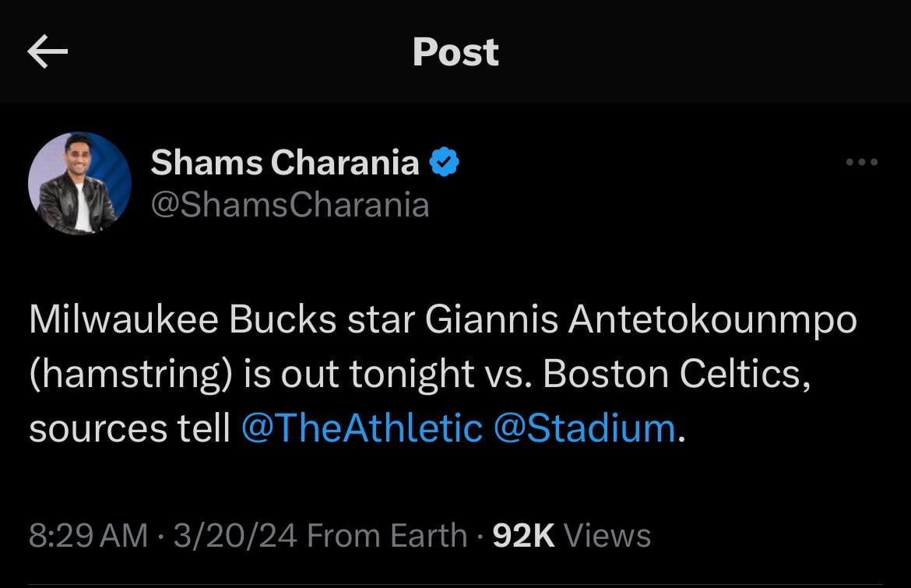Viewport: 911px width, 588px height.
Task: Open the three-dot more options menu
Action: tap(862, 163)
